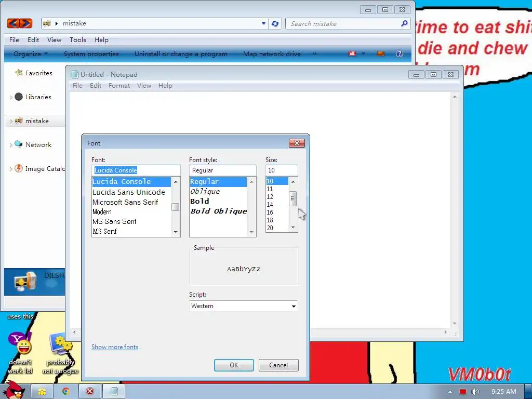Select Image Catalog icon in navigation pane
This screenshot has height=399, width=532.
19,168
